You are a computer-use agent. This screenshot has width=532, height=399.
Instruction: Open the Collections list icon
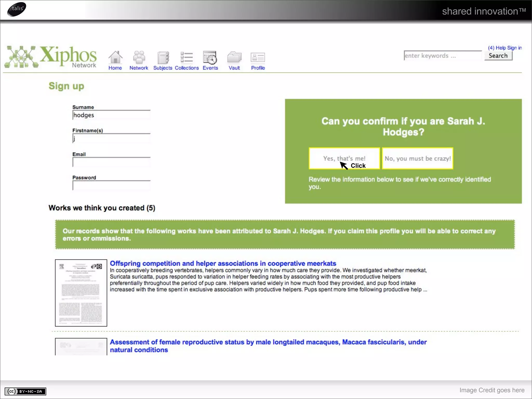187,57
